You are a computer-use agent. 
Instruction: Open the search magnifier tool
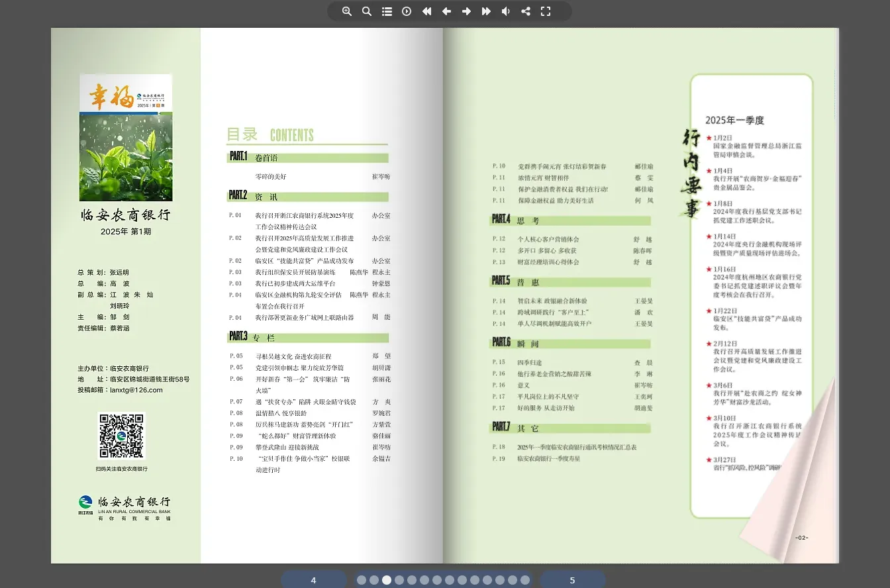(367, 11)
